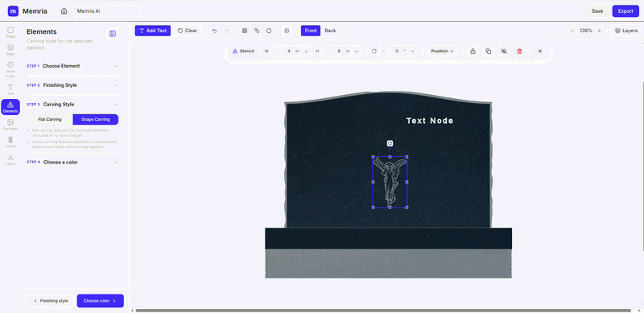Select the Text Node on the headstone
The width and height of the screenshot is (644, 313).
pos(430,121)
